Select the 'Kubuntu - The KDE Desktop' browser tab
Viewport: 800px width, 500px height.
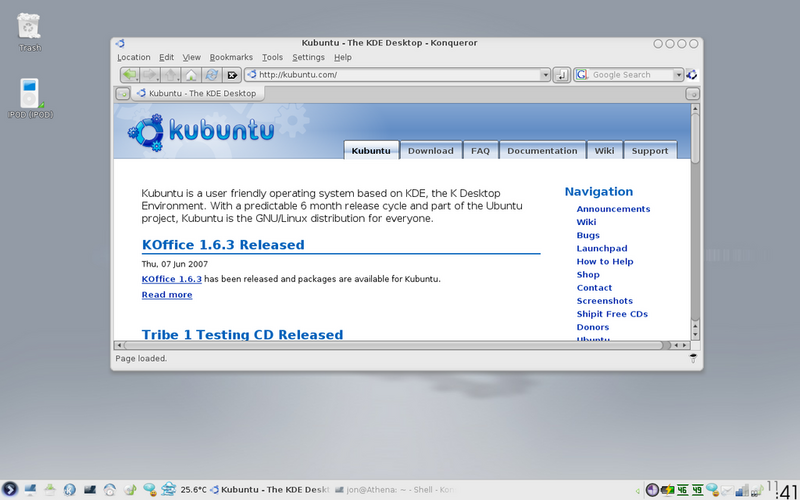[x=198, y=94]
